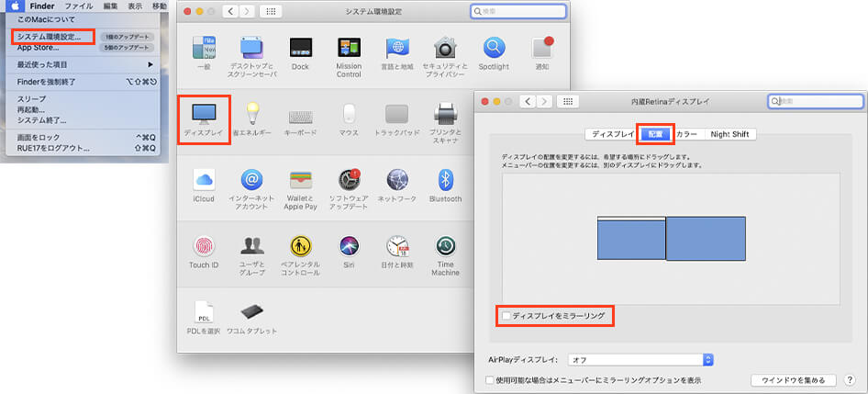
Task: Open the AirPlayディスプレイ dropdown
Action: pyautogui.click(x=640, y=360)
